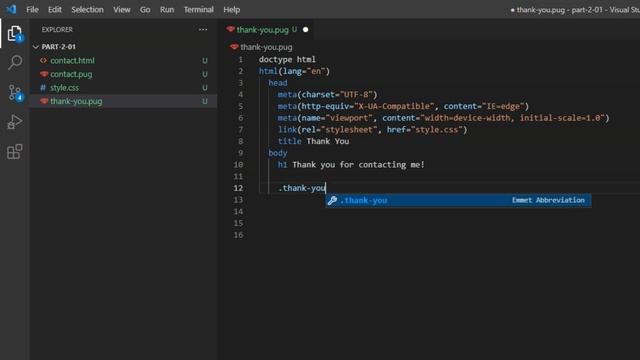Screen dimensions: 640x360
Task: Switch to the thank-you.pug editor tab
Action: (x=262, y=30)
